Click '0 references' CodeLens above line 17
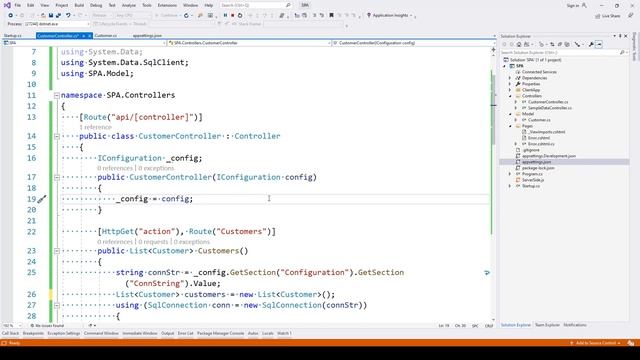640x360 pixels. 115,168
